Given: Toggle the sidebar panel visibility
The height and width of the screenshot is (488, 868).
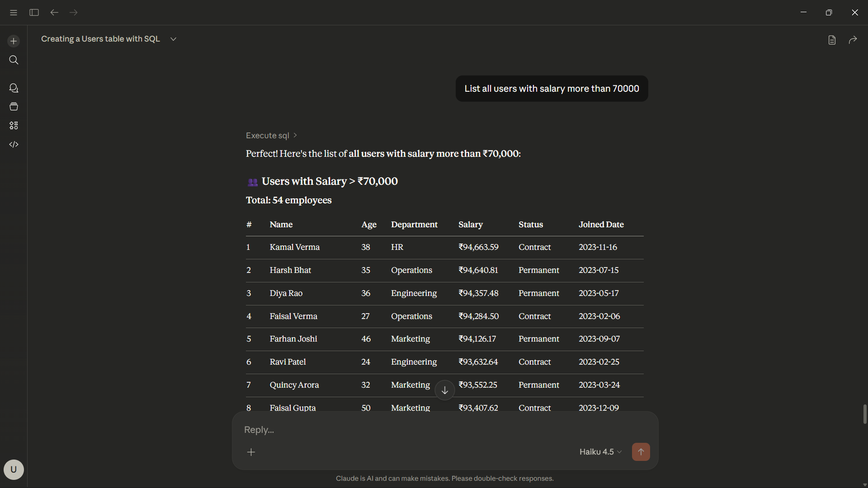Looking at the screenshot, I should [33, 12].
